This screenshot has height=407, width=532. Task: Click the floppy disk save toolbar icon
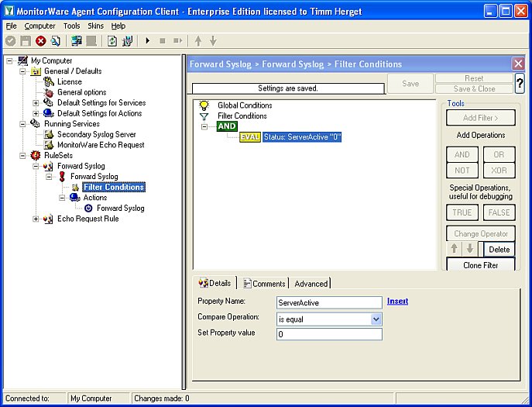26,41
